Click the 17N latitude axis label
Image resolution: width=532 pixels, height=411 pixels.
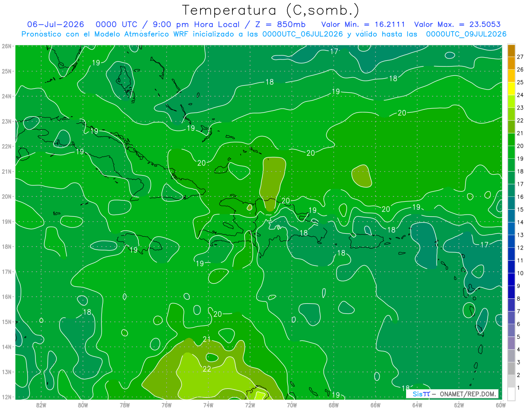click(7, 271)
